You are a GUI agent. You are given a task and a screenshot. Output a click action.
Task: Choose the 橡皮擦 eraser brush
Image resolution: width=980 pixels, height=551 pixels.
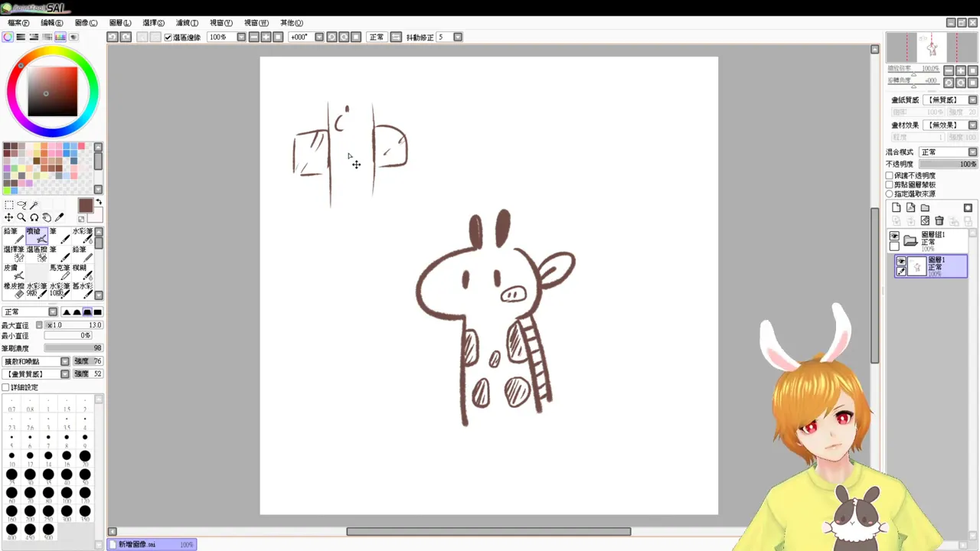click(x=14, y=291)
